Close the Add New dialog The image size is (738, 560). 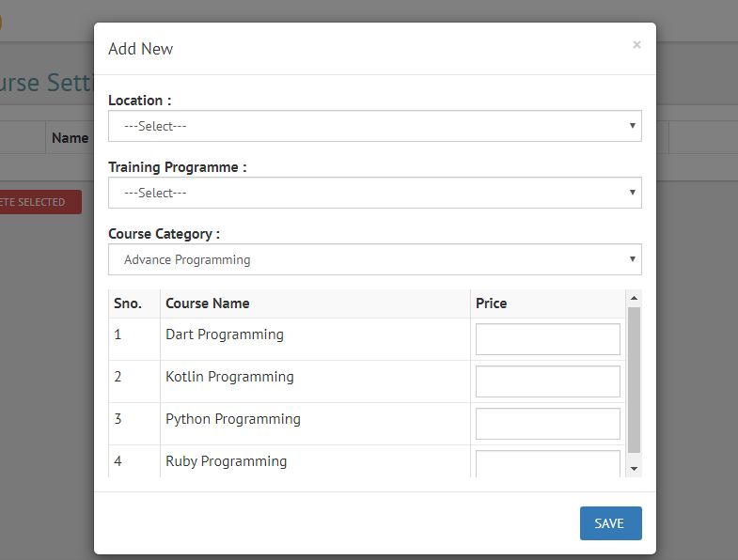[636, 45]
